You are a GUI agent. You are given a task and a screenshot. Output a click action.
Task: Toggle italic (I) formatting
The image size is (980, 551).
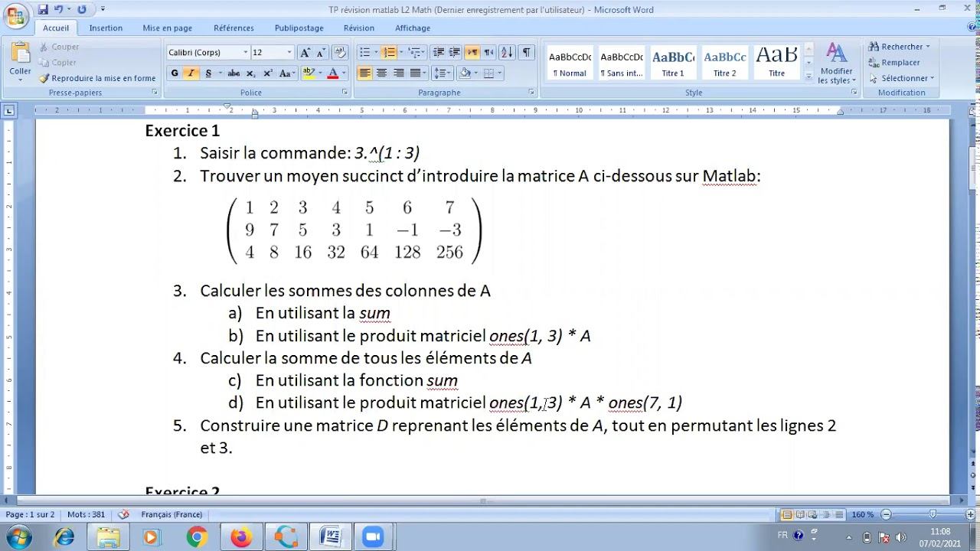pyautogui.click(x=191, y=73)
